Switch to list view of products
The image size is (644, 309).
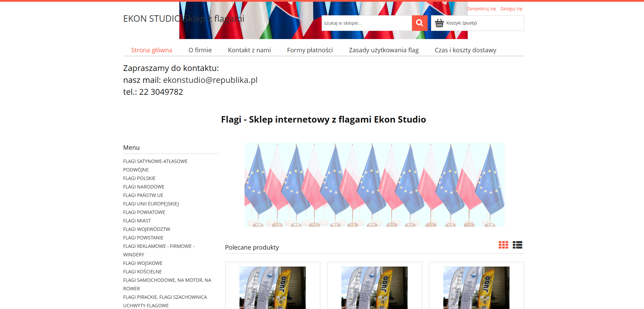click(517, 245)
